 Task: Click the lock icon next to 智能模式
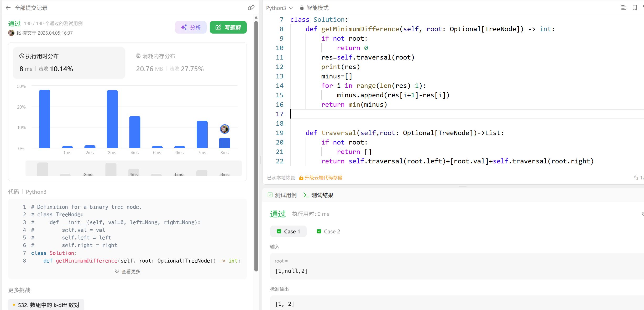pos(302,8)
